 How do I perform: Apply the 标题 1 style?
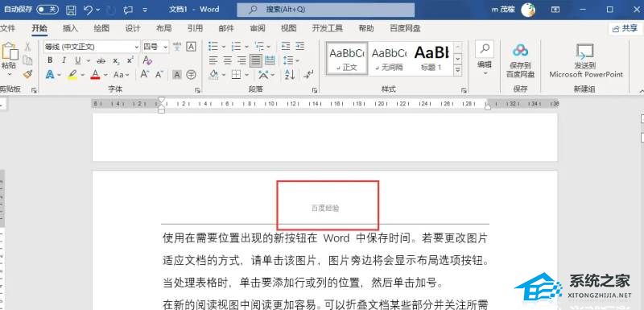[431, 58]
